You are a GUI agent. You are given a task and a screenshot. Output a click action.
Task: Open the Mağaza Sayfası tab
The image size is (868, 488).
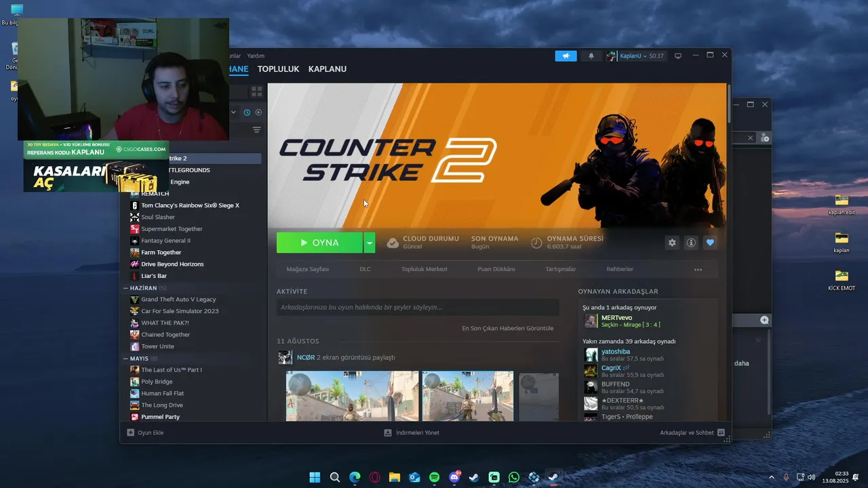click(308, 269)
